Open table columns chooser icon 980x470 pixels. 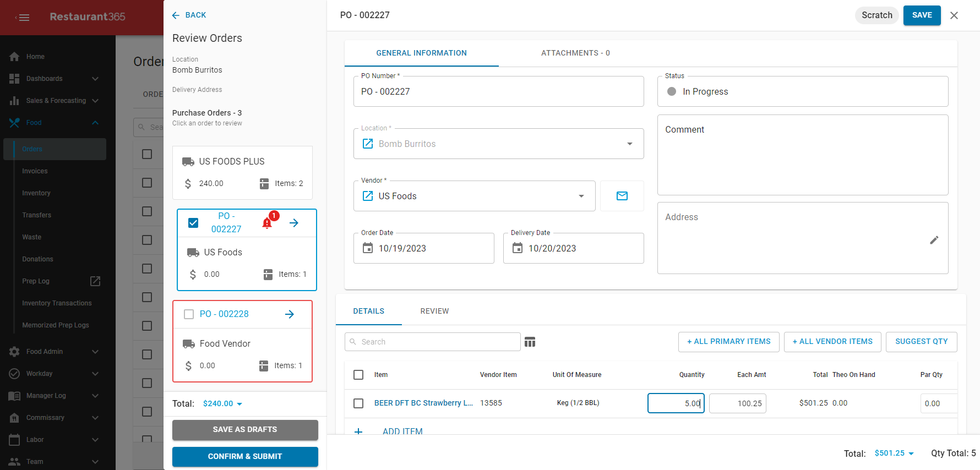pyautogui.click(x=530, y=342)
